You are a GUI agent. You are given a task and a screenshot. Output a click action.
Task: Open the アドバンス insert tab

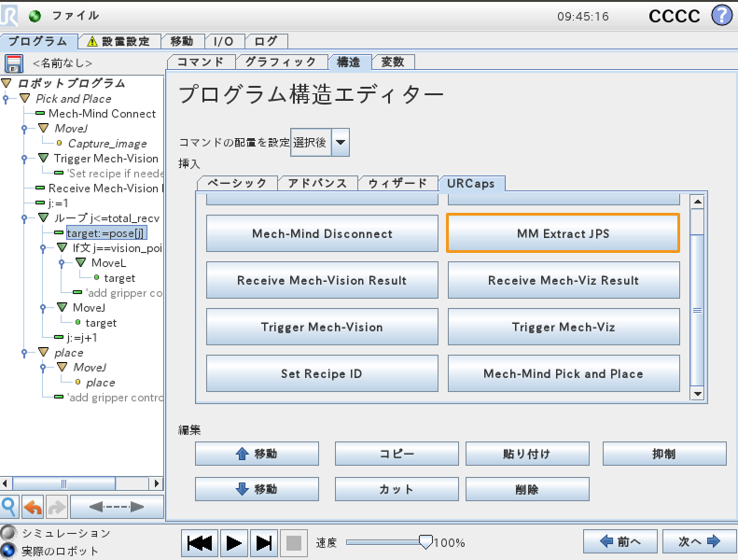pos(318,183)
